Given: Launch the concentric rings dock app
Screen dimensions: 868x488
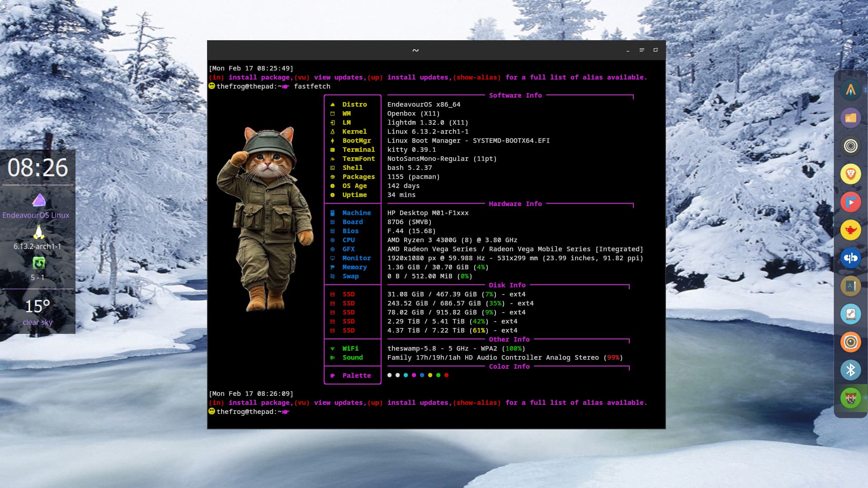Looking at the screenshot, I should 850,146.
